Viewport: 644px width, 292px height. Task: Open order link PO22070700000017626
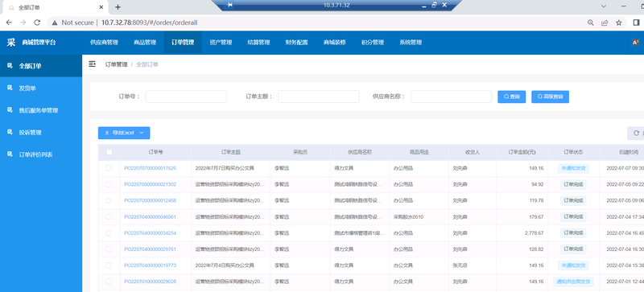point(151,168)
